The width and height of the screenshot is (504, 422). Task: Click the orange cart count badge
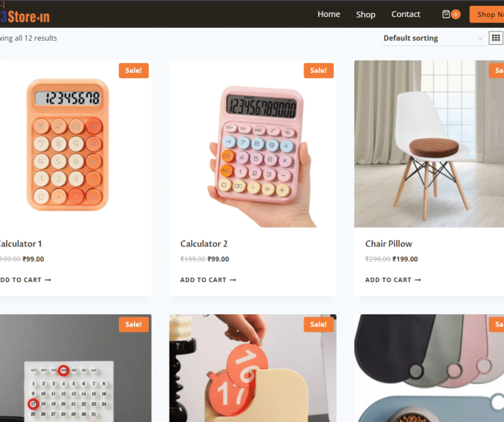point(455,14)
